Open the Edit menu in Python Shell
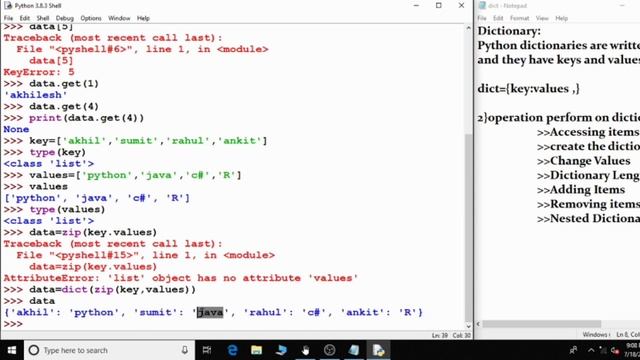The image size is (640, 360). pos(24,18)
